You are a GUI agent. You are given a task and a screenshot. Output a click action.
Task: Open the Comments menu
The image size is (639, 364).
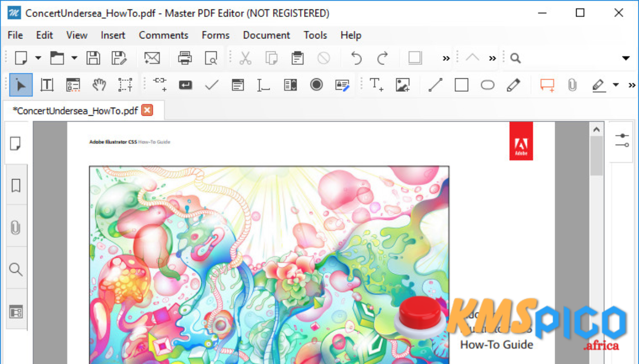(163, 35)
